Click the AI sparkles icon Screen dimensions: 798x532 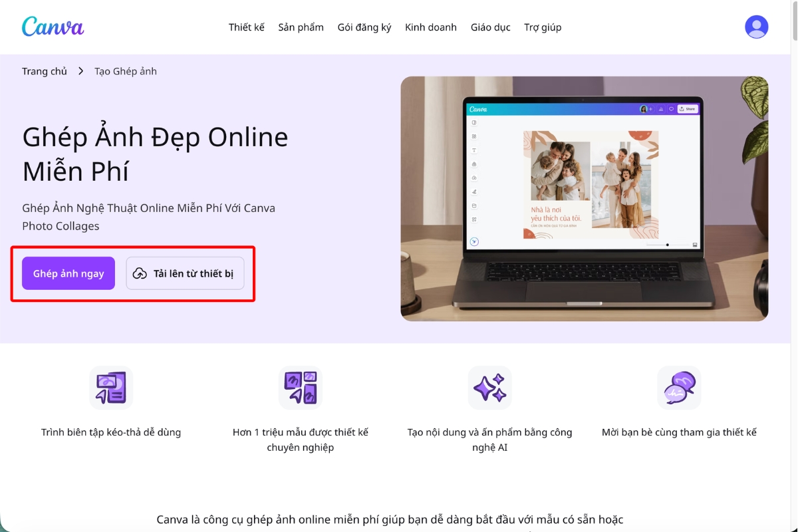point(489,387)
